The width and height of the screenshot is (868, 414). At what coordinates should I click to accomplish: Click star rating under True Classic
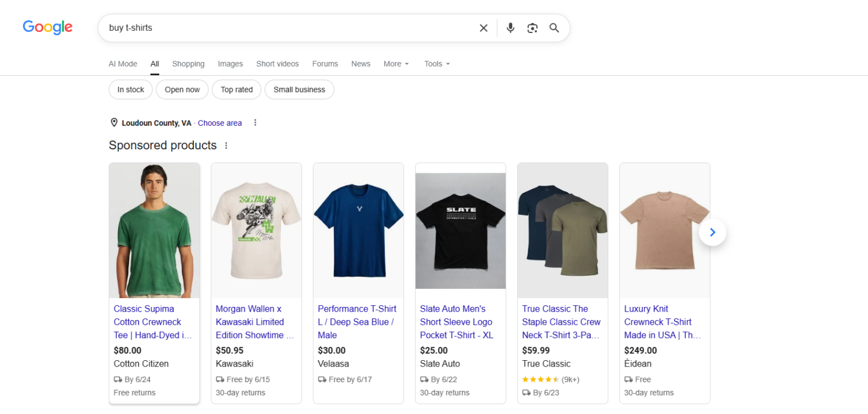coord(540,380)
